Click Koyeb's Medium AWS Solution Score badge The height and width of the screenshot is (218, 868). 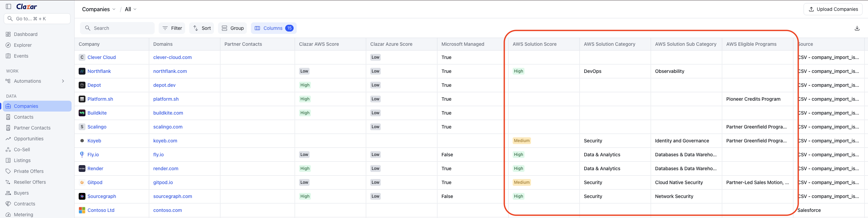pos(521,141)
